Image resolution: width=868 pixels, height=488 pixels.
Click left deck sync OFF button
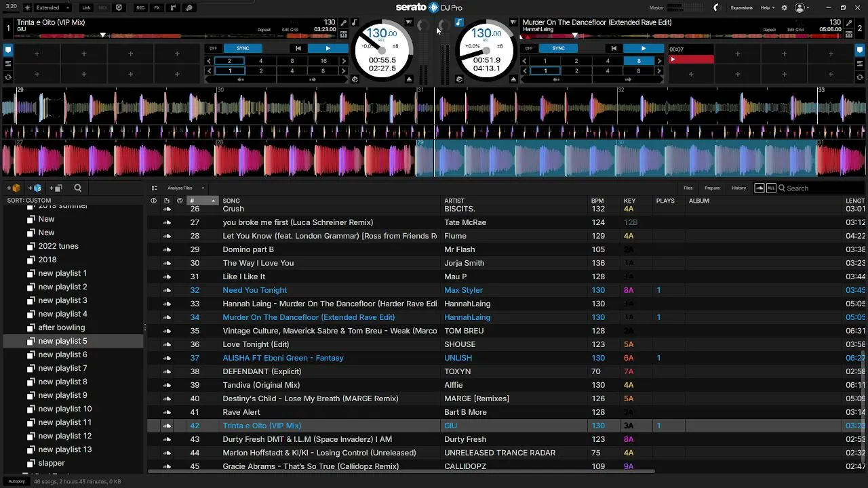[213, 48]
